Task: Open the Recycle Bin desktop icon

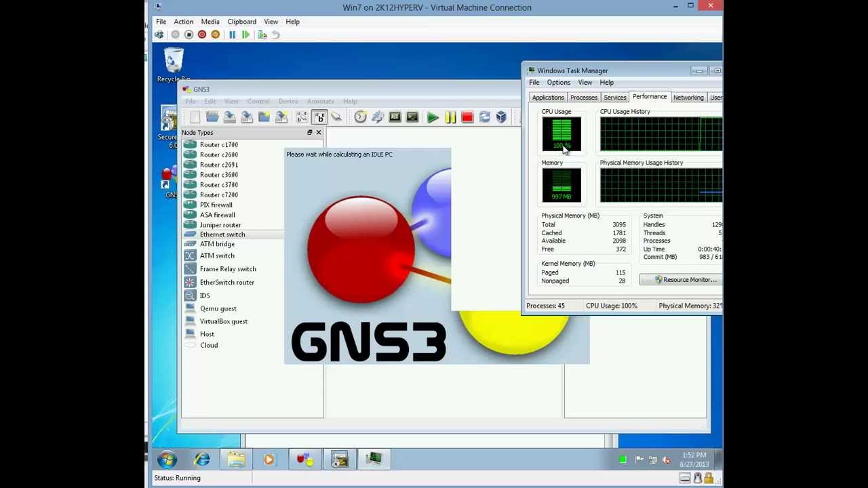Action: point(174,65)
